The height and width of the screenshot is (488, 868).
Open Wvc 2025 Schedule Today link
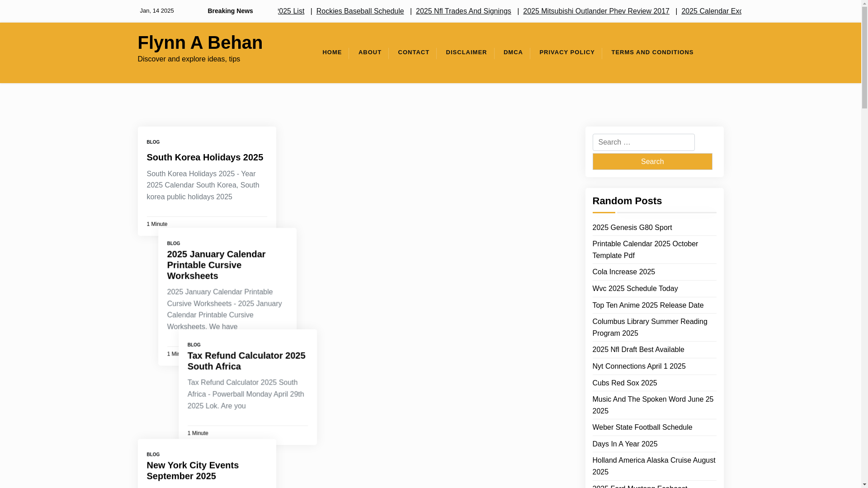tap(635, 289)
